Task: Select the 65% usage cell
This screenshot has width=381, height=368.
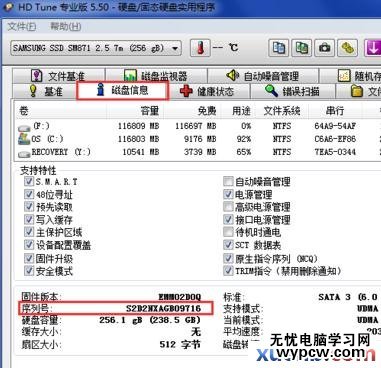Action: coord(244,152)
